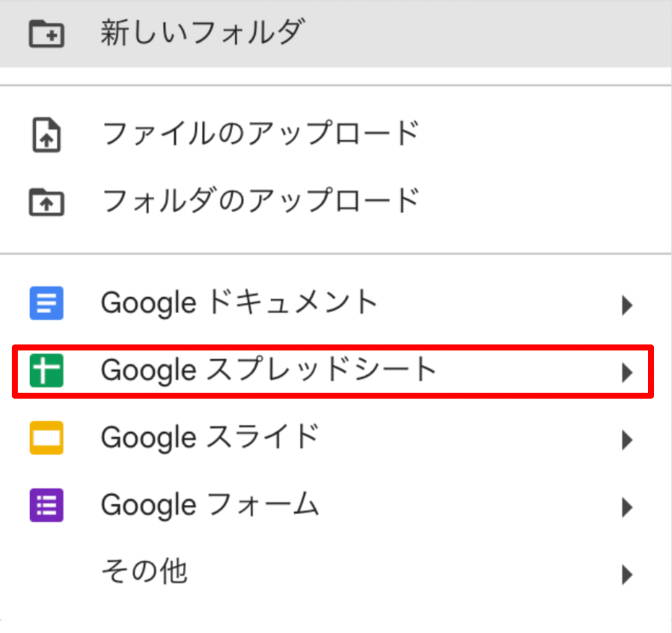This screenshot has width=672, height=633.
Task: Select Google スライド menu item text
Action: click(x=210, y=438)
